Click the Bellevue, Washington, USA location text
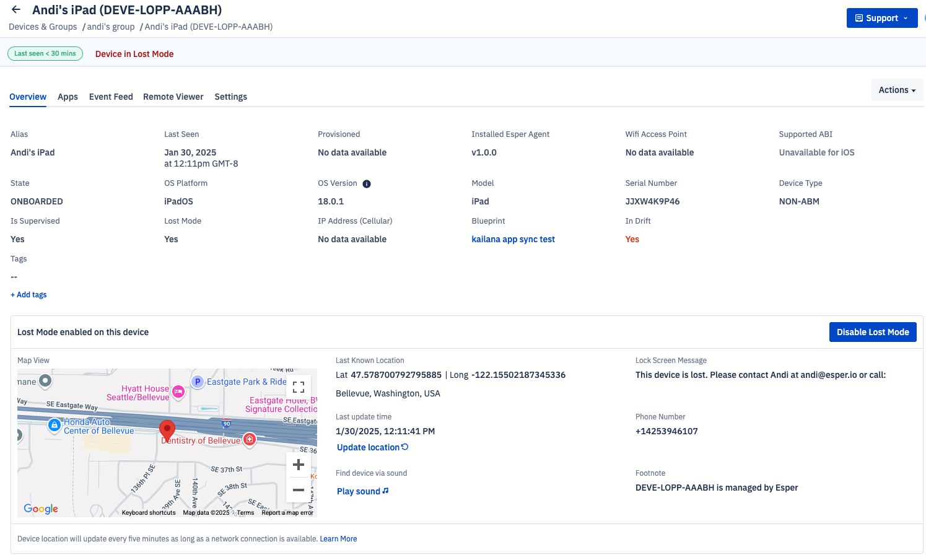The image size is (926, 560). point(388,393)
